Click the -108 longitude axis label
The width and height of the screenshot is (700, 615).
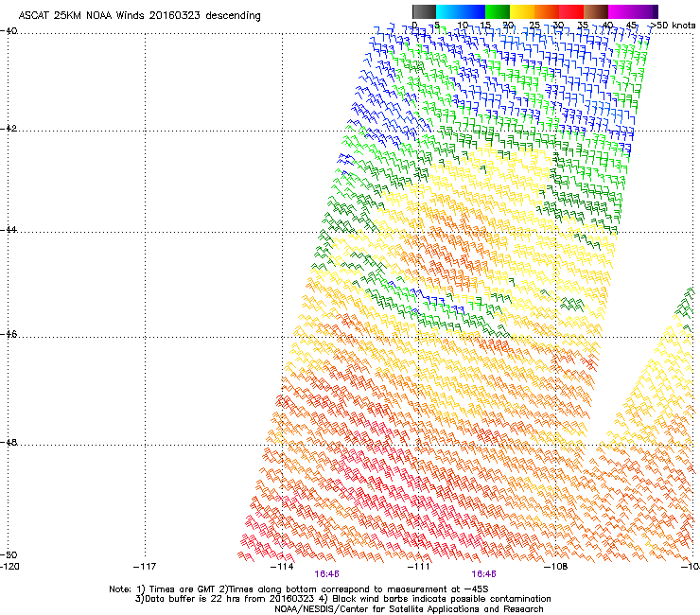coord(556,567)
